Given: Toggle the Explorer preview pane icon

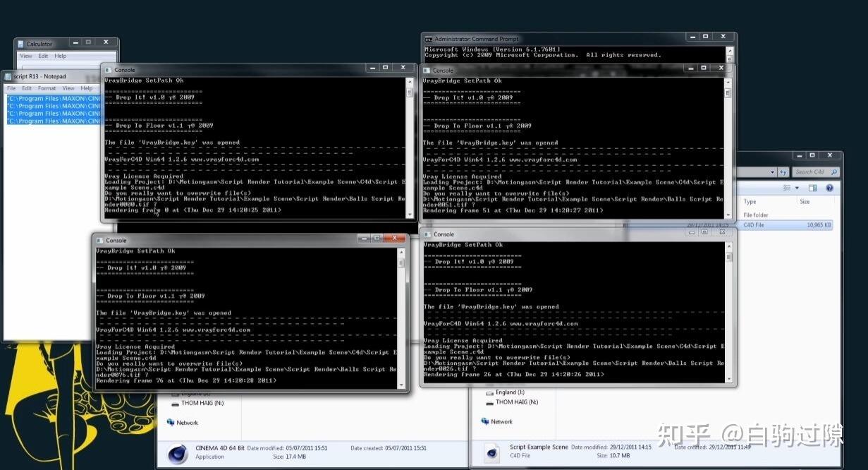Looking at the screenshot, I should [813, 188].
